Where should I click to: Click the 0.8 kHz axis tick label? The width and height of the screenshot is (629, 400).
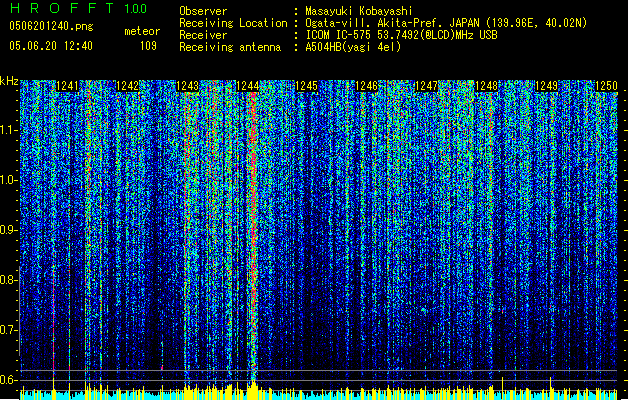point(9,280)
